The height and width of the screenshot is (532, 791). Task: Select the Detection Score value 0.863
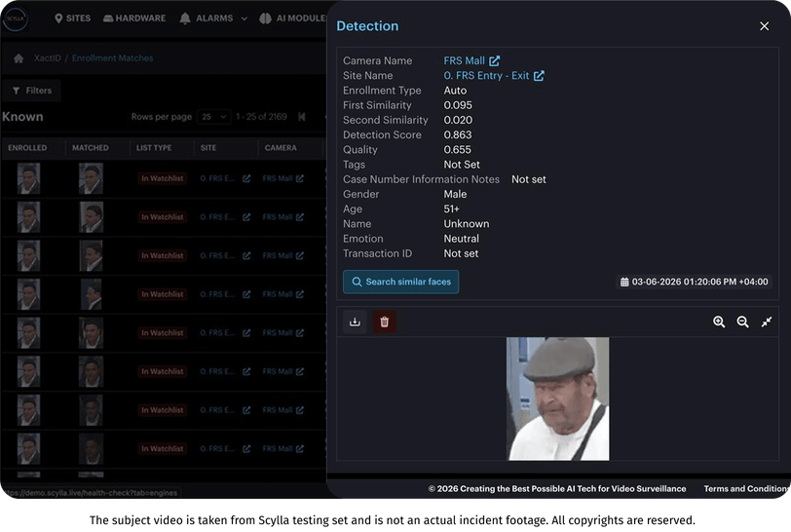[458, 134]
